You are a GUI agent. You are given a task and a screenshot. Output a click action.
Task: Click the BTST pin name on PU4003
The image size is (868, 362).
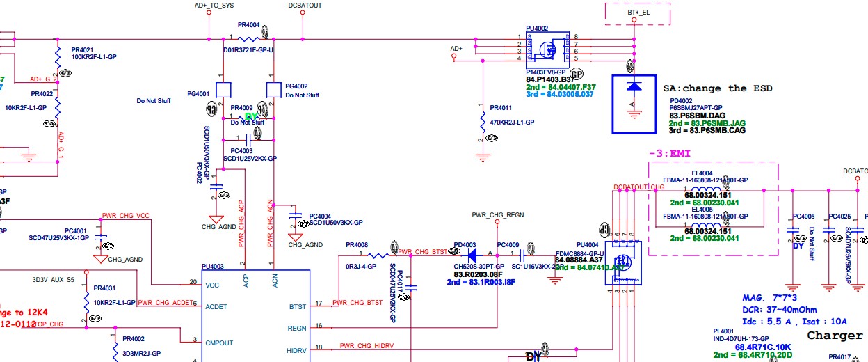point(296,306)
